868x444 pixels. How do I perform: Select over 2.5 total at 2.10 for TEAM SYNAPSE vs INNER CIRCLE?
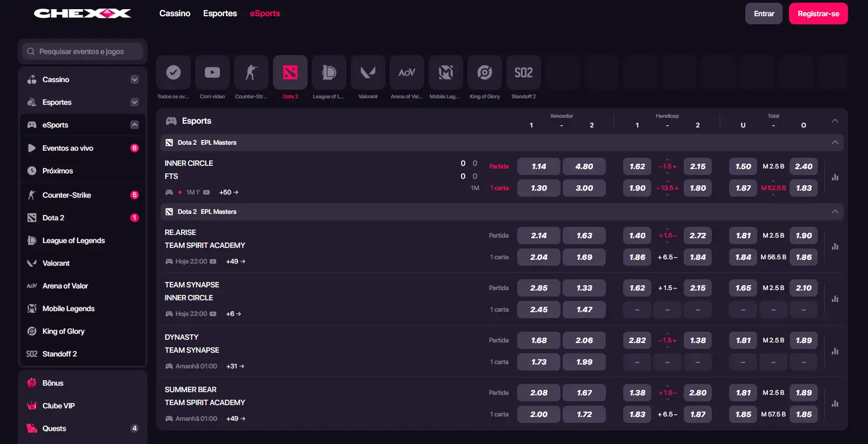804,288
